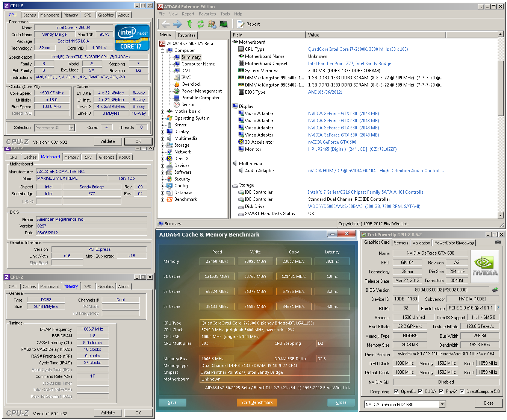Click the GPU-Z BIOS Version field
The width and height of the screenshot is (507, 420).
pos(441,290)
